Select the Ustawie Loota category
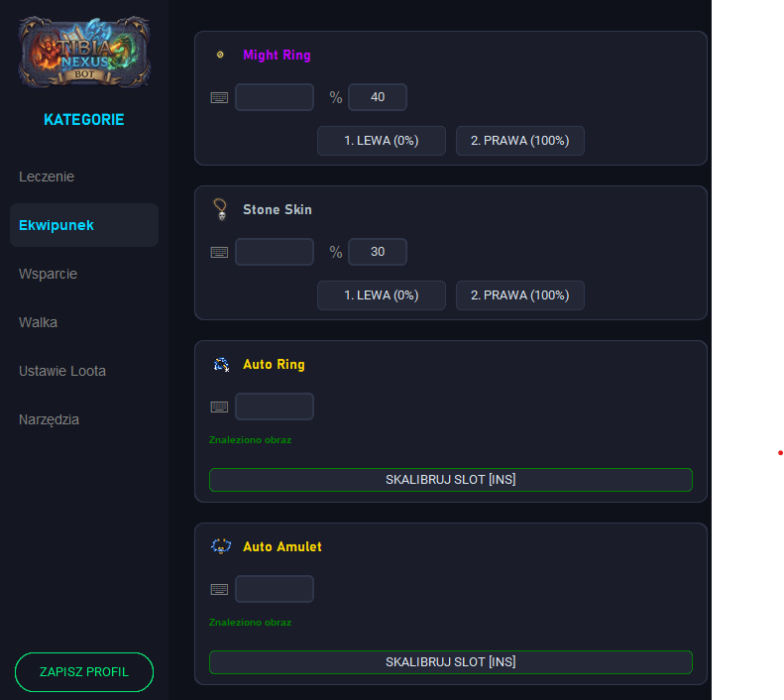 point(62,371)
